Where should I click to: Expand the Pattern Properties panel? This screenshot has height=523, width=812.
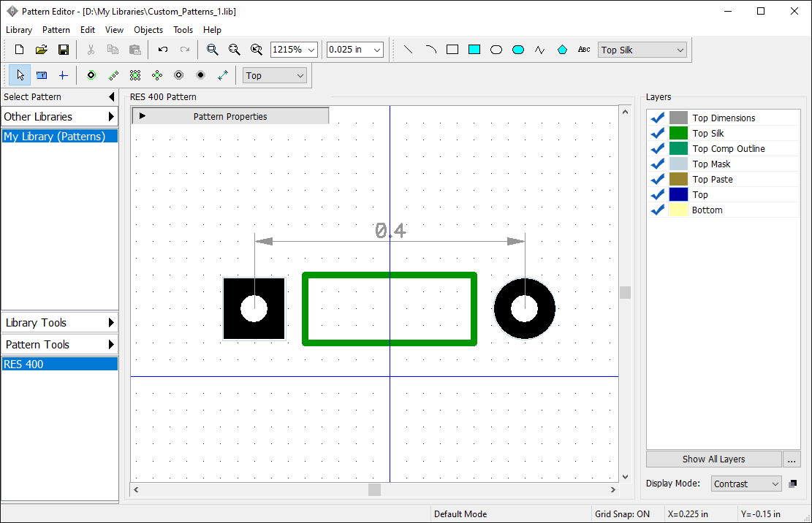(x=230, y=116)
